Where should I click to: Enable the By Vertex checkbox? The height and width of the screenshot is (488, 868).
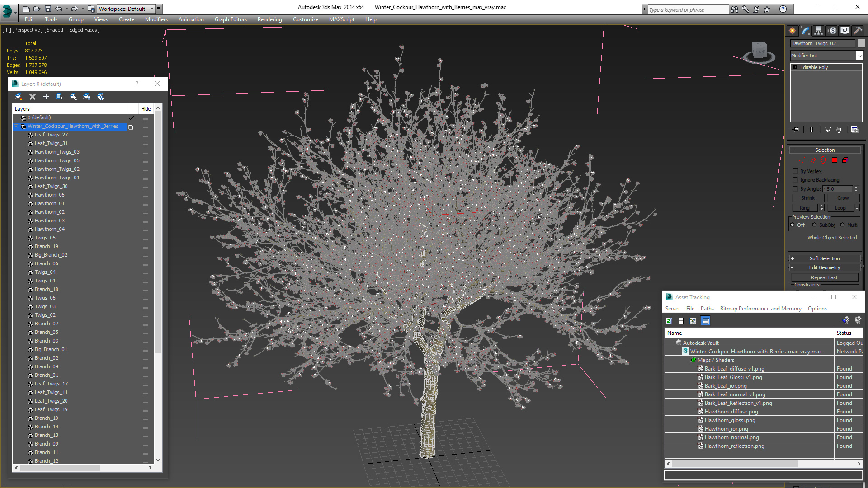pos(796,171)
